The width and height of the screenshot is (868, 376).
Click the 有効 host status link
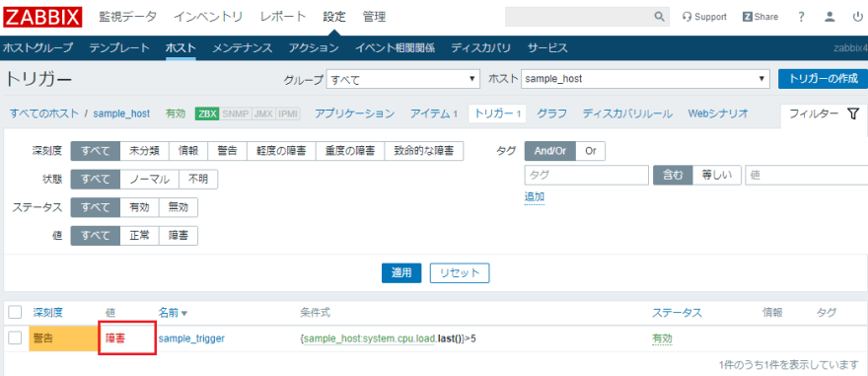point(176,113)
